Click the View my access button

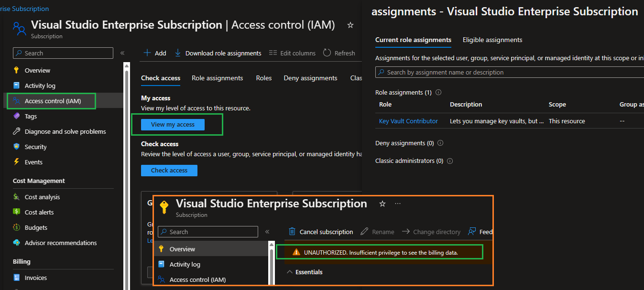[173, 124]
